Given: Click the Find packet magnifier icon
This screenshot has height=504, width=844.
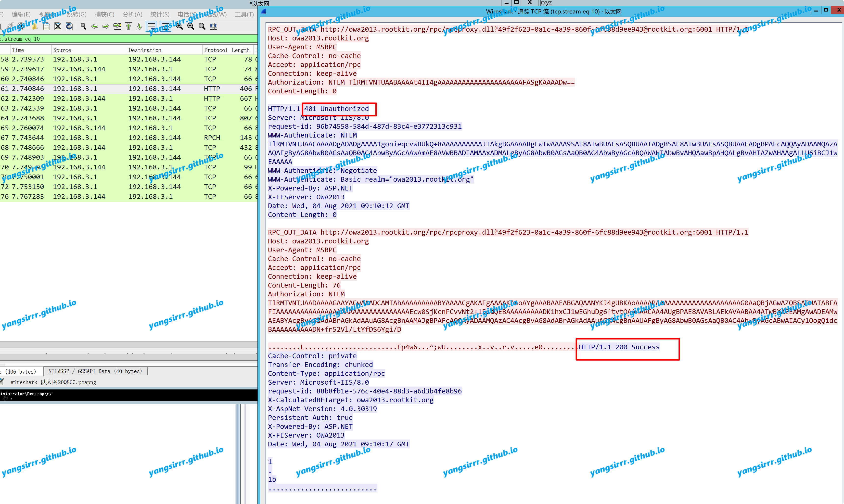Looking at the screenshot, I should [x=83, y=26].
